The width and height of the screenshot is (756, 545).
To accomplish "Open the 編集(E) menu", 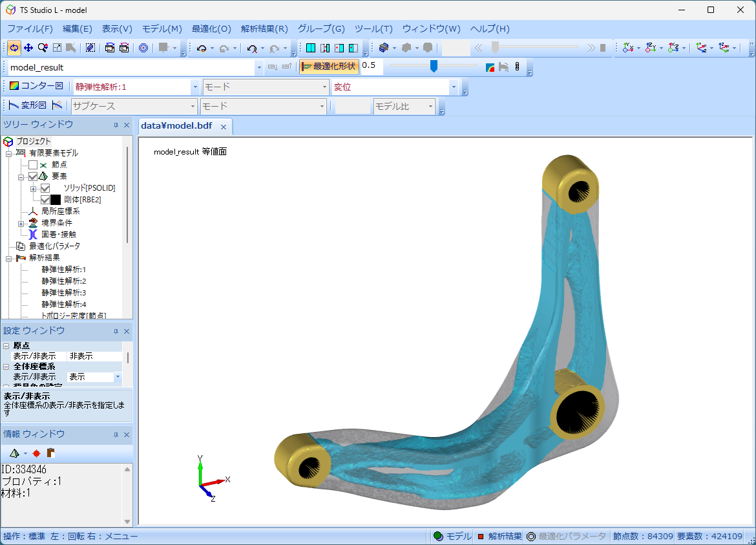I will coord(77,29).
